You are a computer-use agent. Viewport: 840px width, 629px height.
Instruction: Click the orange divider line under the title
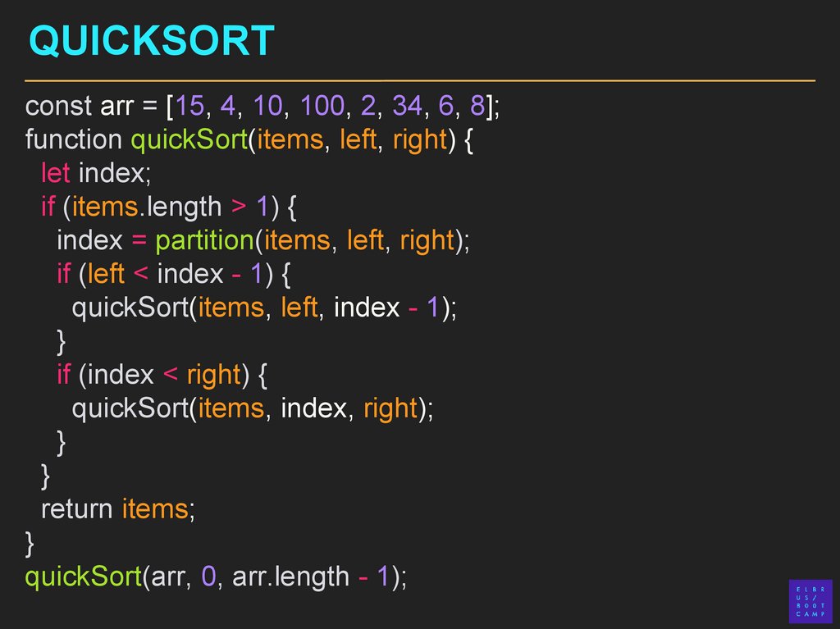pyautogui.click(x=420, y=81)
